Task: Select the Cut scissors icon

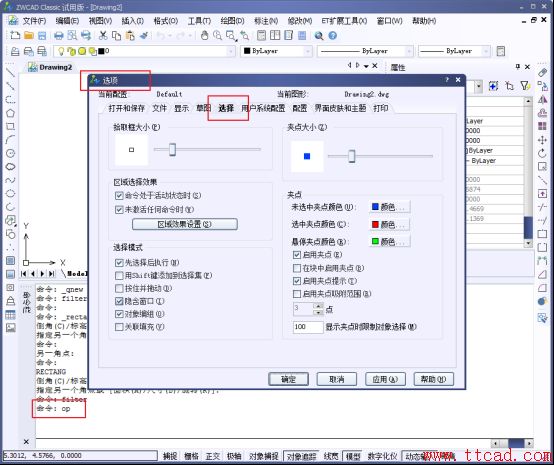Action: pyautogui.click(x=103, y=35)
